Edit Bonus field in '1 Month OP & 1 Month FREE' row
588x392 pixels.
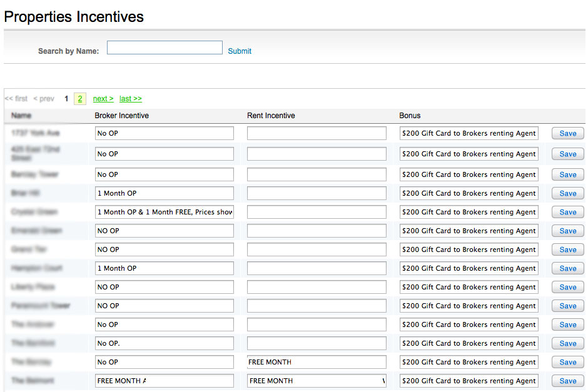click(x=469, y=212)
